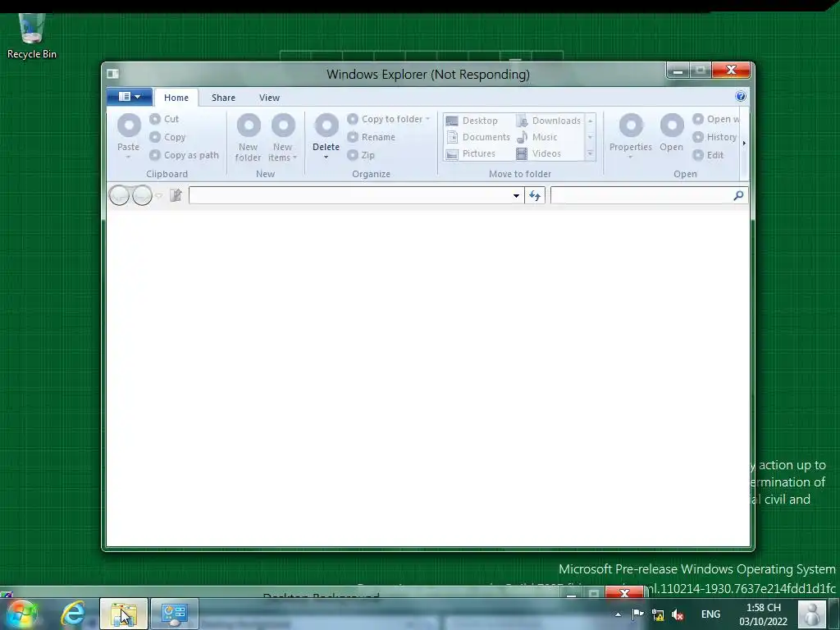
Task: Move to Pictures folder
Action: point(470,153)
